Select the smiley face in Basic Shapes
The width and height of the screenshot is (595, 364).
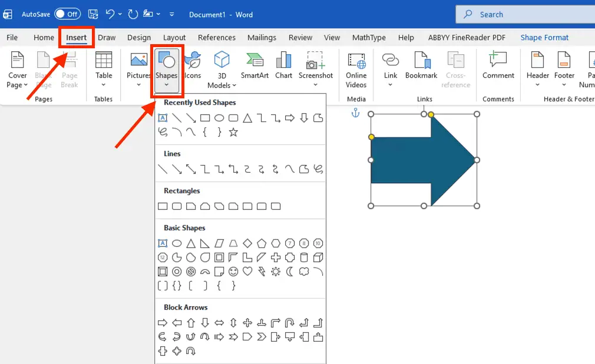click(x=233, y=272)
